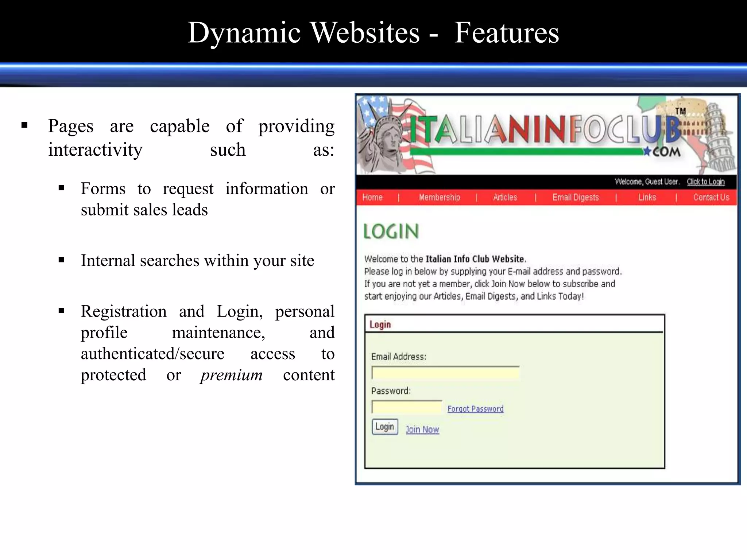Viewport: 747px width, 560px height.
Task: Click the 'Click to Login' link
Action: click(x=706, y=182)
